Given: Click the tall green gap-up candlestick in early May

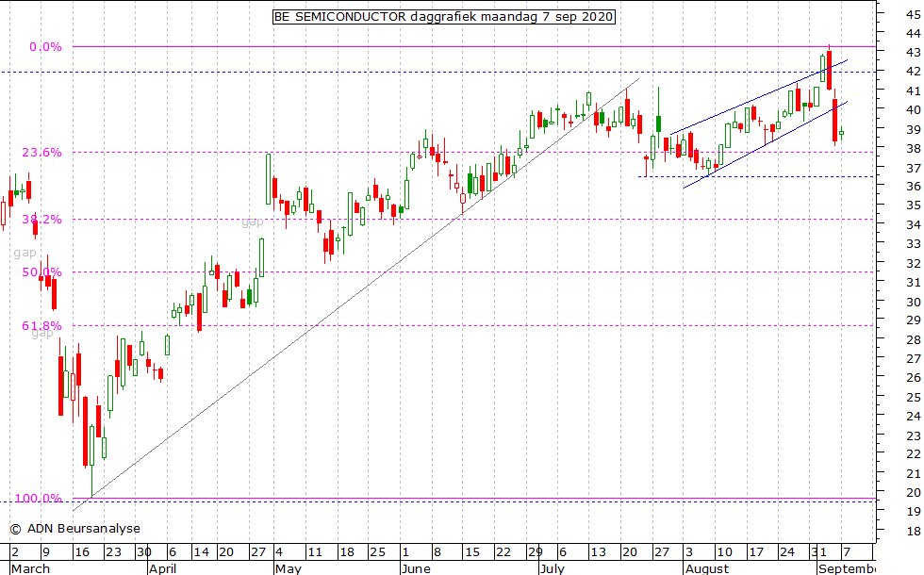Looking at the screenshot, I should pyautogui.click(x=268, y=179).
